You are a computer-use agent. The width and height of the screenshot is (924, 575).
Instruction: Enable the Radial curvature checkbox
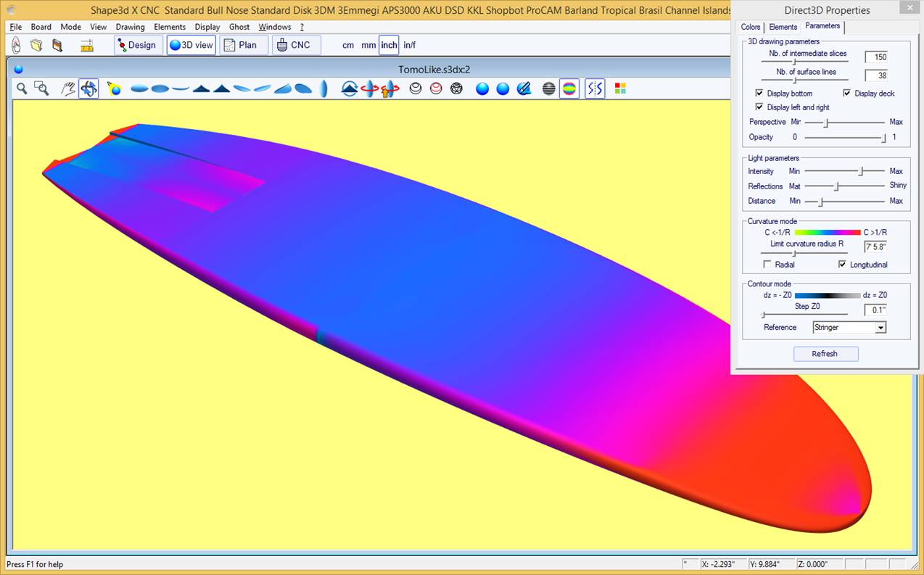(767, 265)
